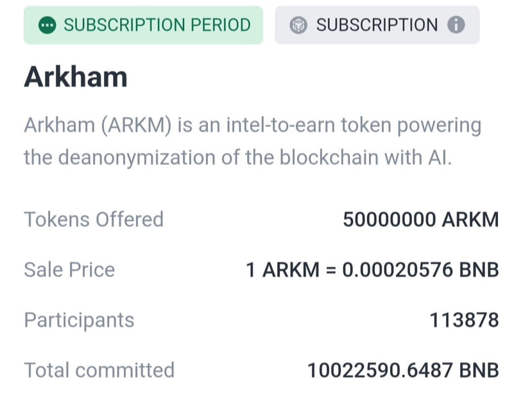Click the Tokens Offered label
The image size is (532, 405).
[x=94, y=220]
